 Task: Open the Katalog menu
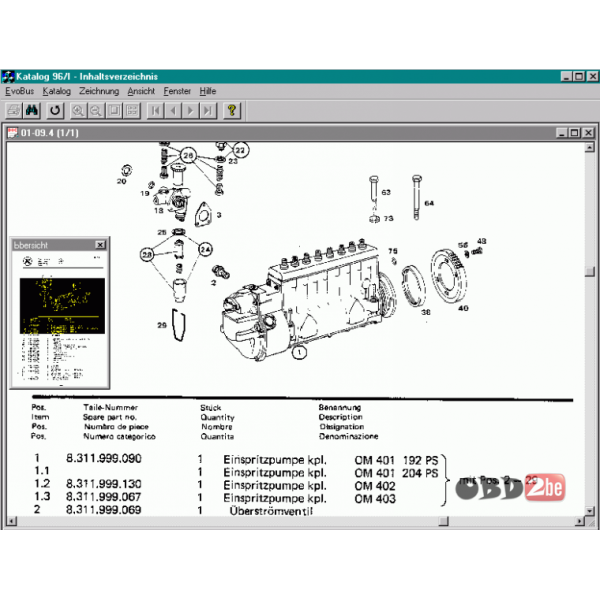point(57,91)
